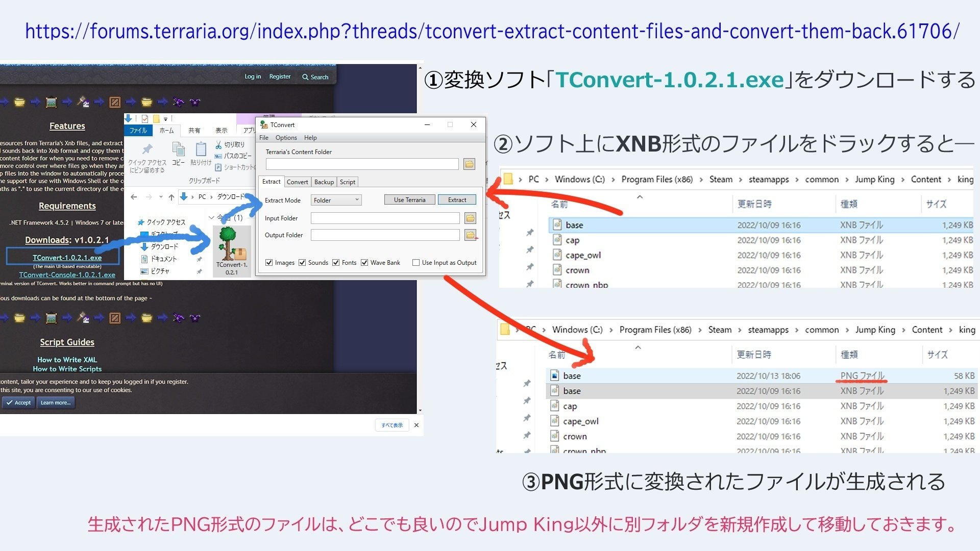
Task: Toggle the Sounds checkbox
Action: coord(302,263)
